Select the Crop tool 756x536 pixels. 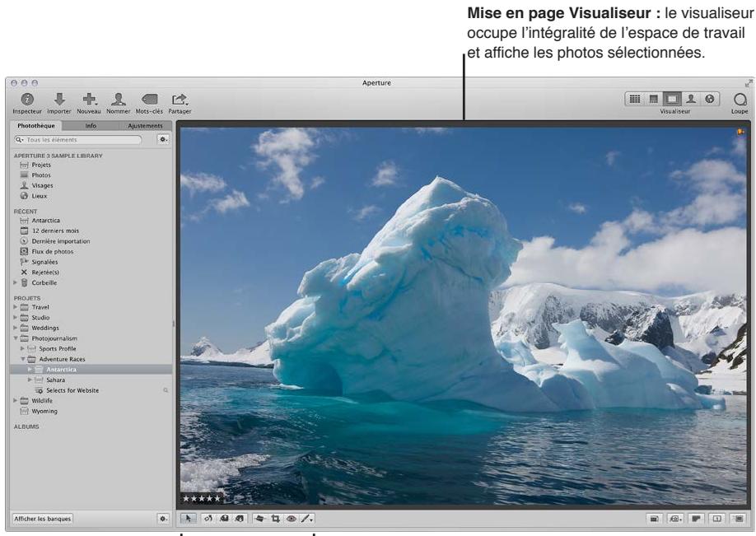click(x=275, y=519)
